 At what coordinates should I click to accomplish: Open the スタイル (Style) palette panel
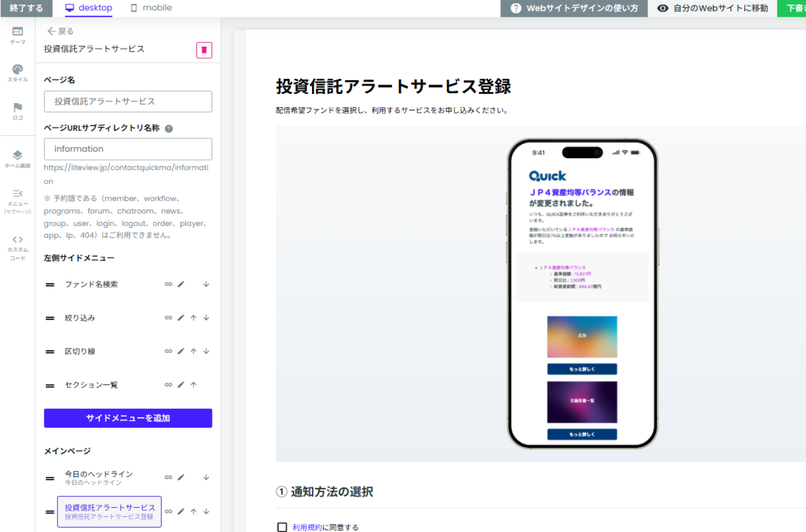coord(18,73)
